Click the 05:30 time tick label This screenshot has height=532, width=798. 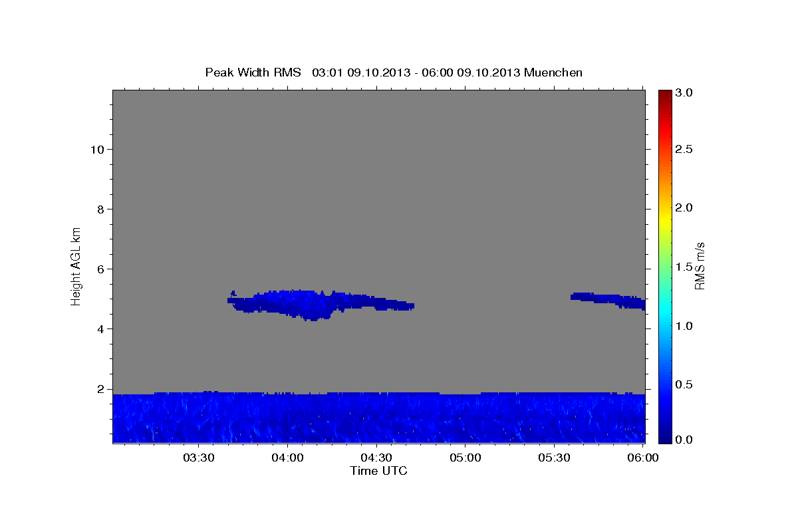click(x=555, y=458)
